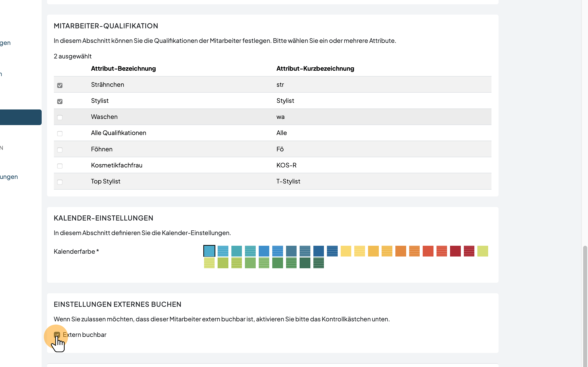588x367 pixels.
Task: Click the "Alle Qualifikationen" attribute name
Action: pos(119,133)
